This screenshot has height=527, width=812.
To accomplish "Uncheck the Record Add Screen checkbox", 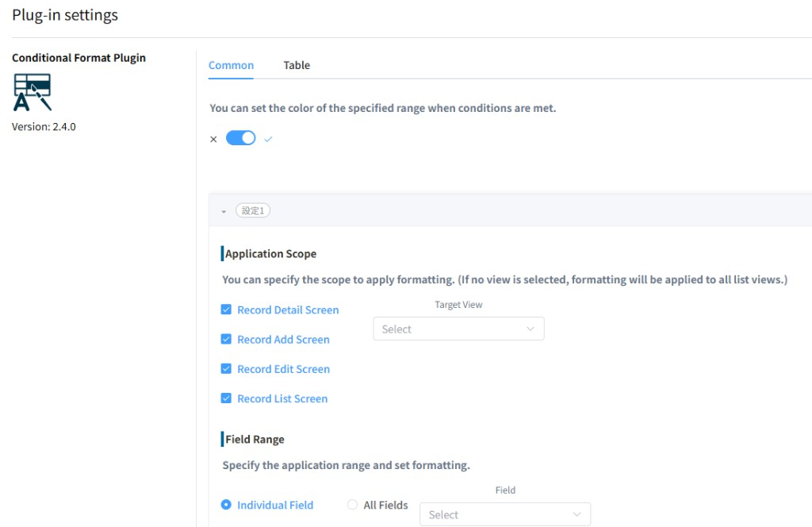I will (226, 340).
